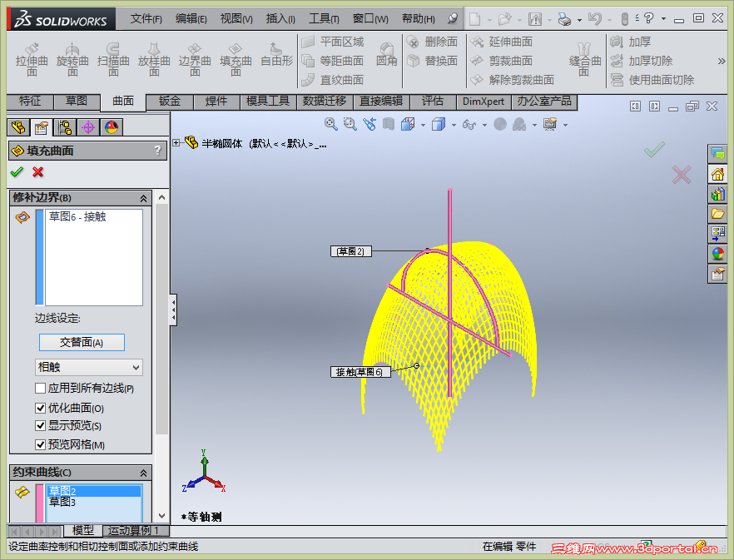Click the 使用曲面切除 cut with surface tool
The height and width of the screenshot is (560, 734).
point(652,80)
